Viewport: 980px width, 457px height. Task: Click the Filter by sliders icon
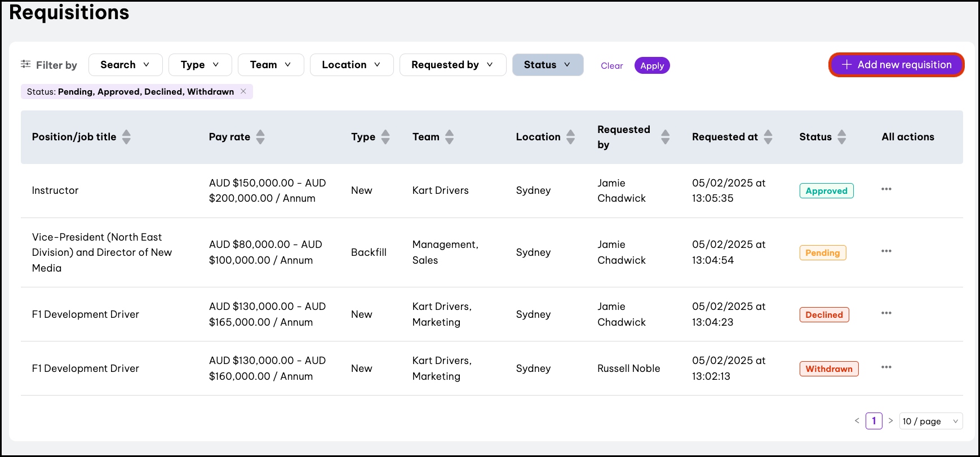coord(26,64)
